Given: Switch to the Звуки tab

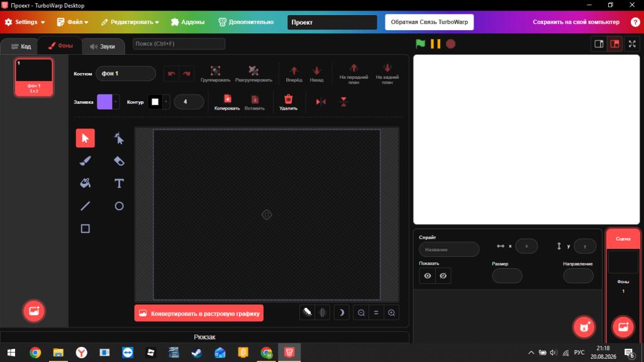Looking at the screenshot, I should point(103,46).
